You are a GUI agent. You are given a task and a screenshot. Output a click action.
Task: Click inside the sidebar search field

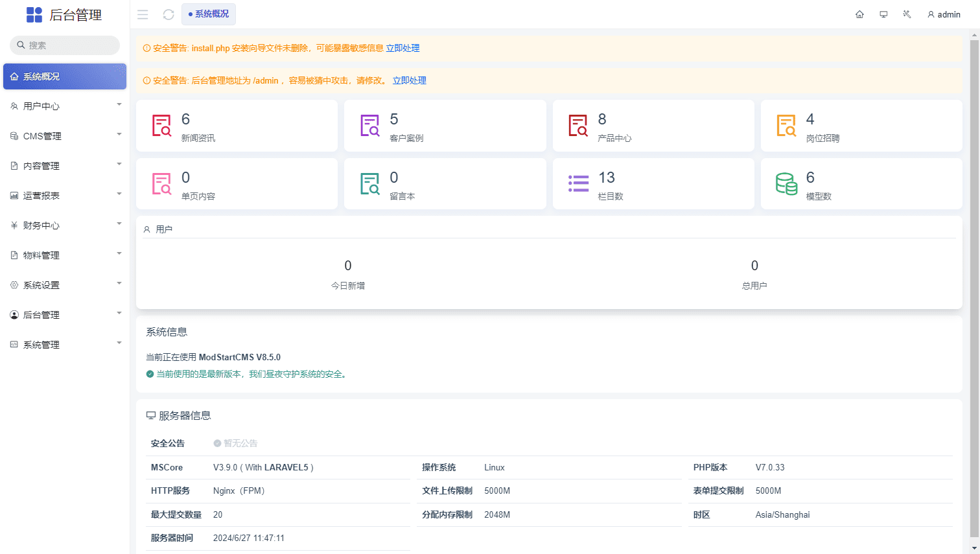click(65, 45)
